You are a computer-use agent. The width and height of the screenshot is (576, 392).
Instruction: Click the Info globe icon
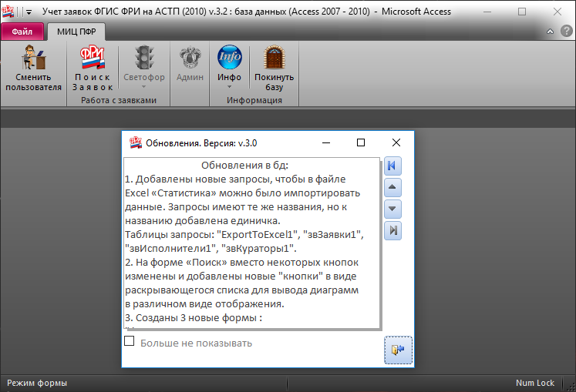coord(229,59)
